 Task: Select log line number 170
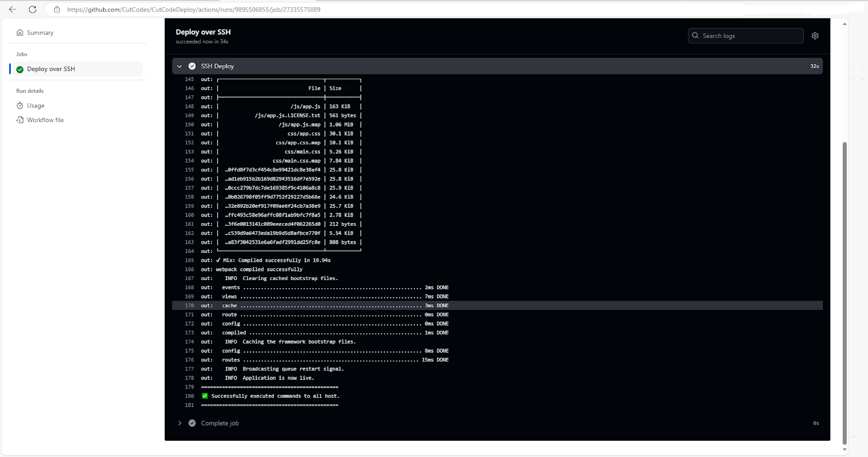[x=189, y=306]
